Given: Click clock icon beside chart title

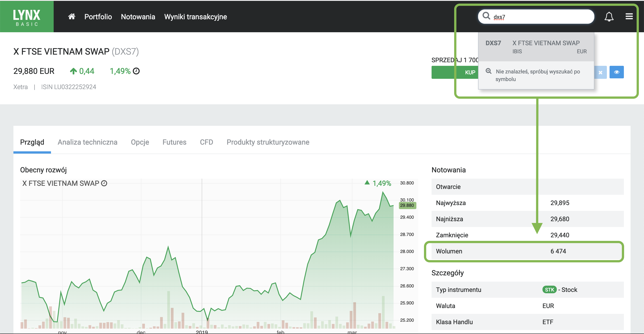Looking at the screenshot, I should click(104, 183).
